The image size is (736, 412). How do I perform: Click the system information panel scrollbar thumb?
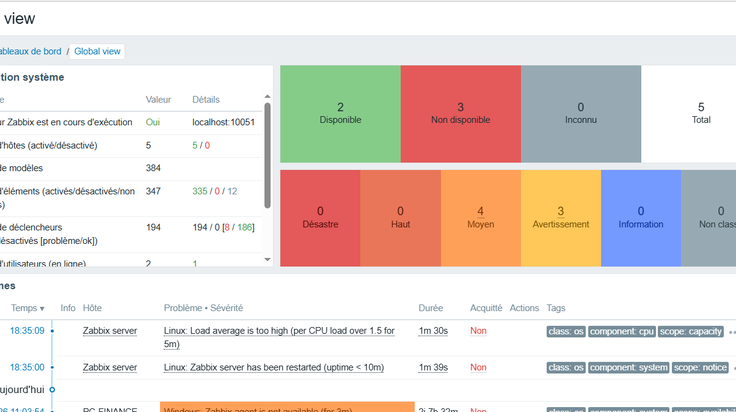[x=267, y=155]
